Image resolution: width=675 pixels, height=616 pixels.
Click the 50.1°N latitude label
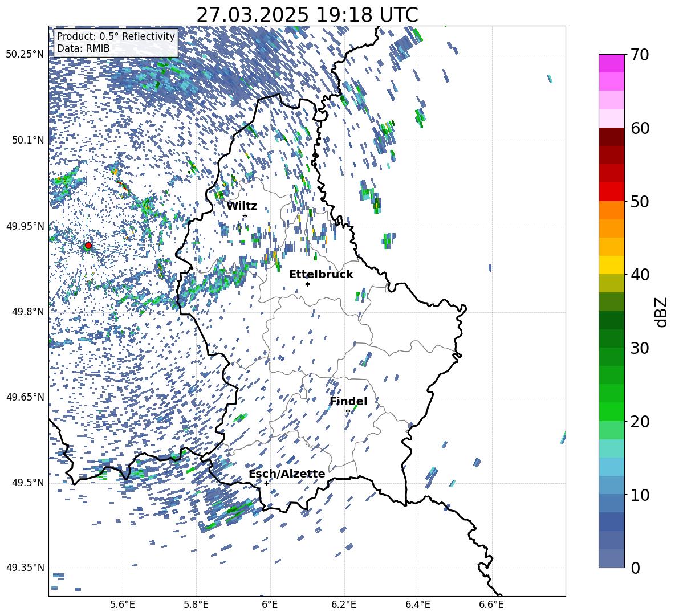(x=28, y=140)
